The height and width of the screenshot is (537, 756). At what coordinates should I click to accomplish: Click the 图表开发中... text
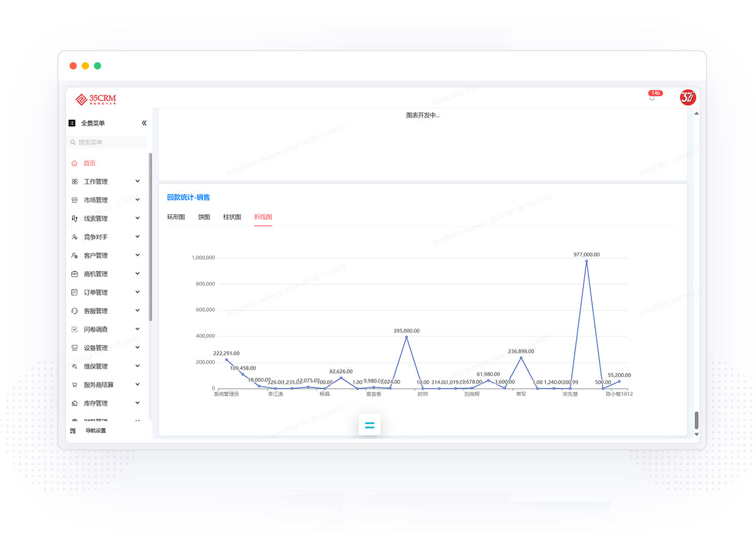pos(423,115)
